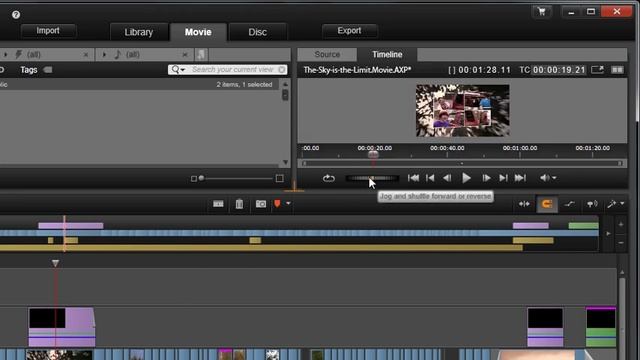Step back one frame
Viewport: 640px width, 360px height.
tap(447, 178)
